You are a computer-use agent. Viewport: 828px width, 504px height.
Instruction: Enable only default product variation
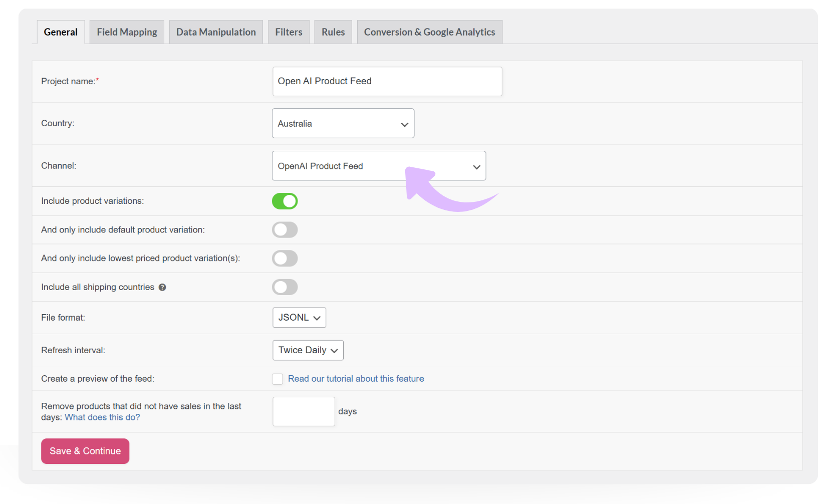285,229
